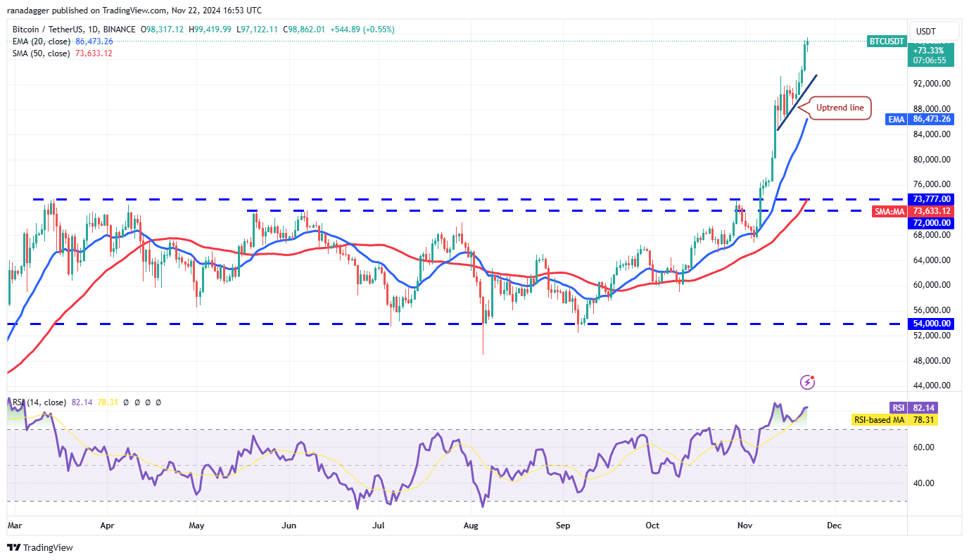969x560 pixels.
Task: Click the 92,000.00 price axis tick
Action: point(932,84)
